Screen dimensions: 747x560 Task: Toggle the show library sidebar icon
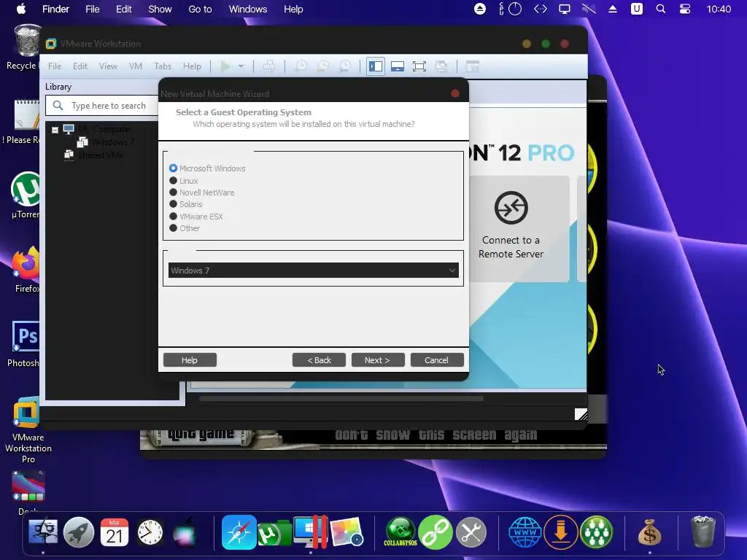pyautogui.click(x=376, y=66)
